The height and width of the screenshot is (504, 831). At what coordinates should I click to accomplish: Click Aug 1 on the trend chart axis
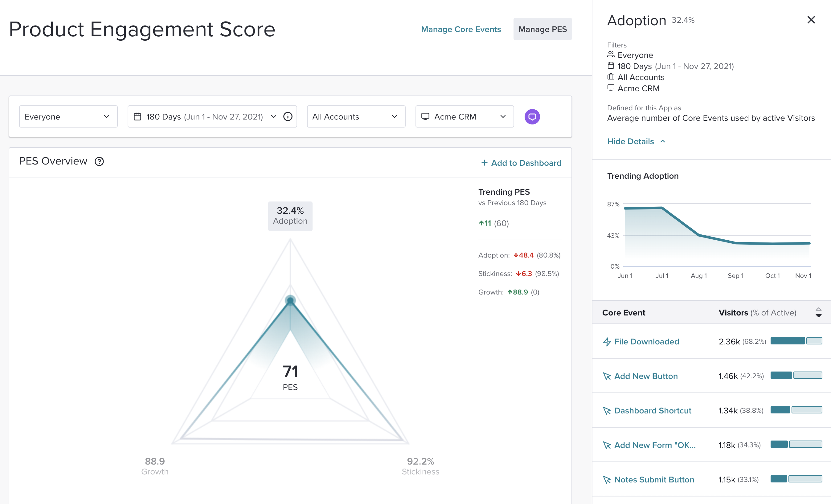[698, 276]
